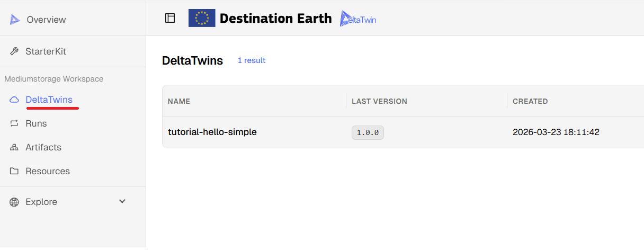Click the Artifacts hierarchy icon

point(14,147)
